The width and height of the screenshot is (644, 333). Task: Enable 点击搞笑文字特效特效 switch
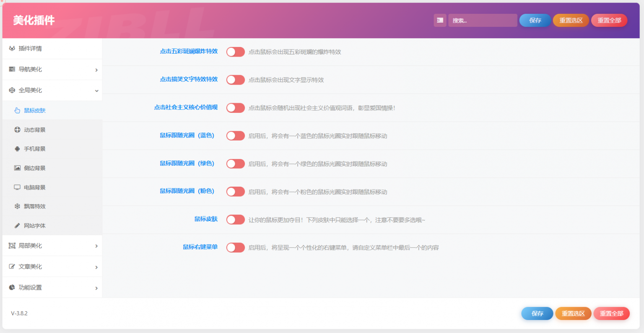point(236,80)
